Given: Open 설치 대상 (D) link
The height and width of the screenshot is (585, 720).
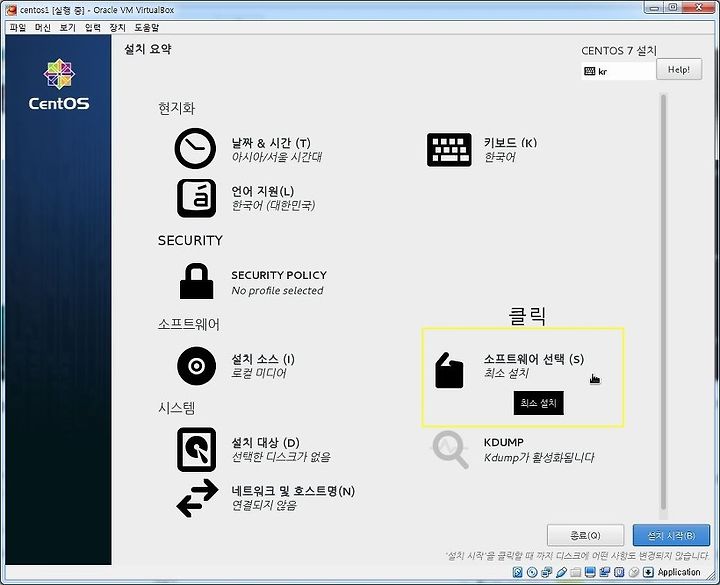Looking at the screenshot, I should [265, 443].
